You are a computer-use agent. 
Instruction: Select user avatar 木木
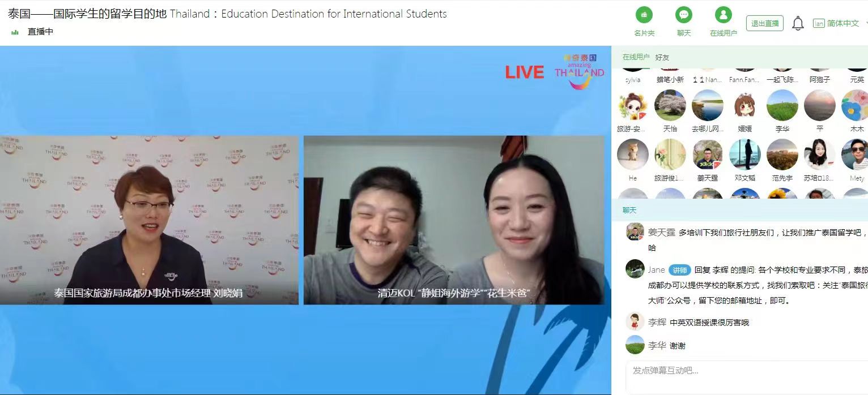856,105
